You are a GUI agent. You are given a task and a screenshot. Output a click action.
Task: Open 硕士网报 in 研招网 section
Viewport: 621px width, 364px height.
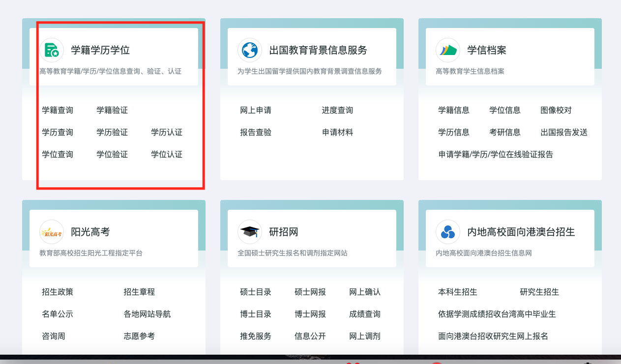[310, 292]
